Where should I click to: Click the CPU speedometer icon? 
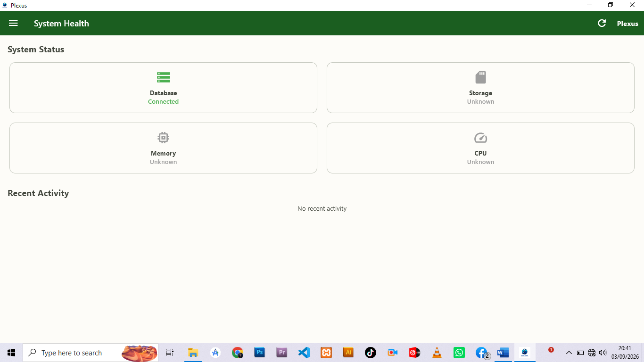[480, 138]
